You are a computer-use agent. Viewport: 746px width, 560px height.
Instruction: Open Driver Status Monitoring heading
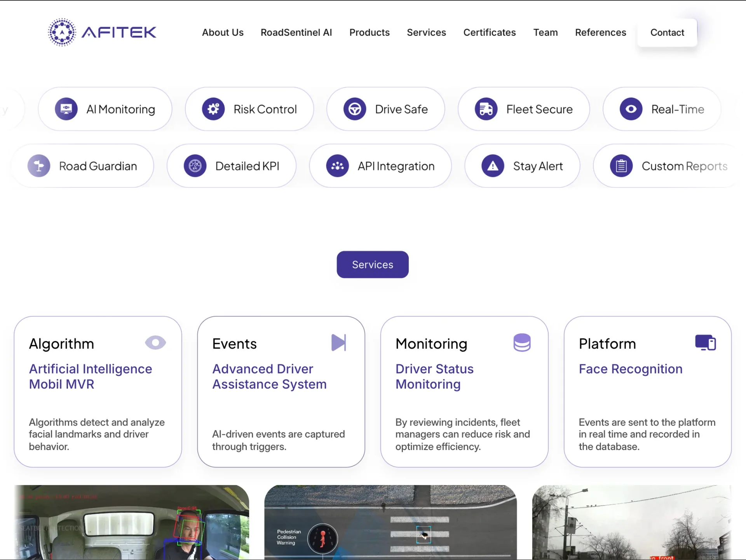coord(434,377)
